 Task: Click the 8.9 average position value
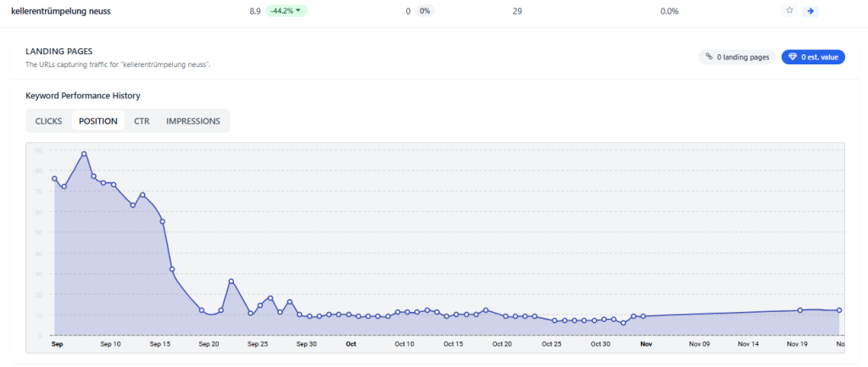[x=255, y=11]
